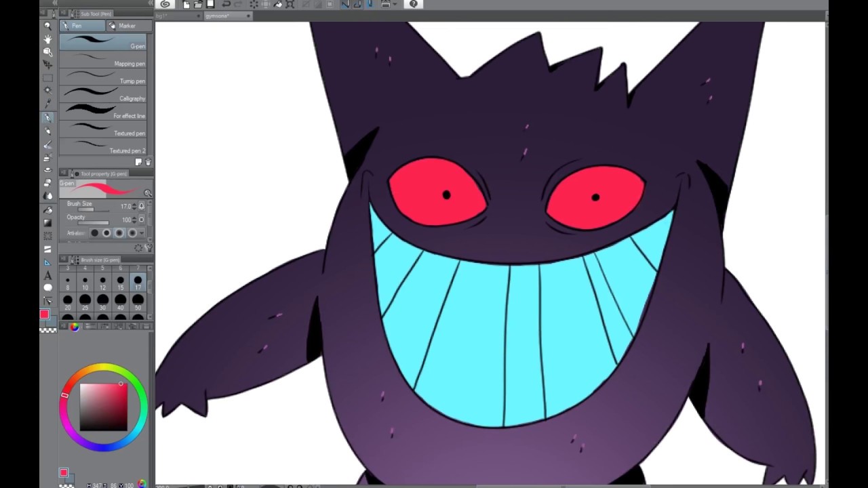Choose the Turnip pen sub tool
The width and height of the screenshot is (868, 488).
(103, 77)
